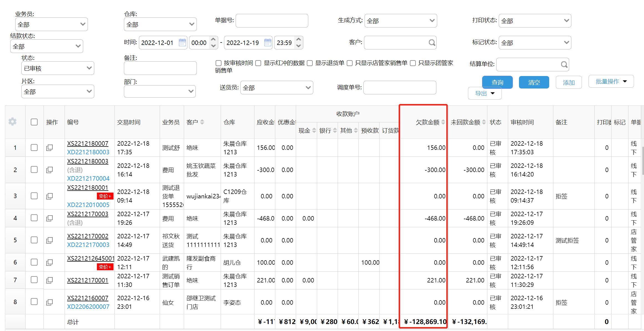Screen dimensions: 644x331
Task: Open 标记状态 dropdown
Action: click(x=535, y=43)
